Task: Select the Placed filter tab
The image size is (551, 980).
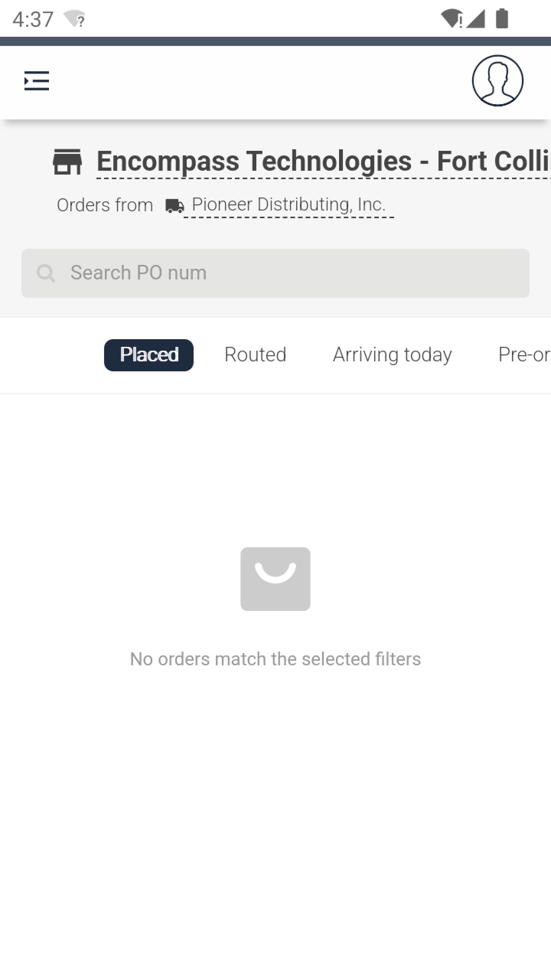Action: [x=149, y=355]
